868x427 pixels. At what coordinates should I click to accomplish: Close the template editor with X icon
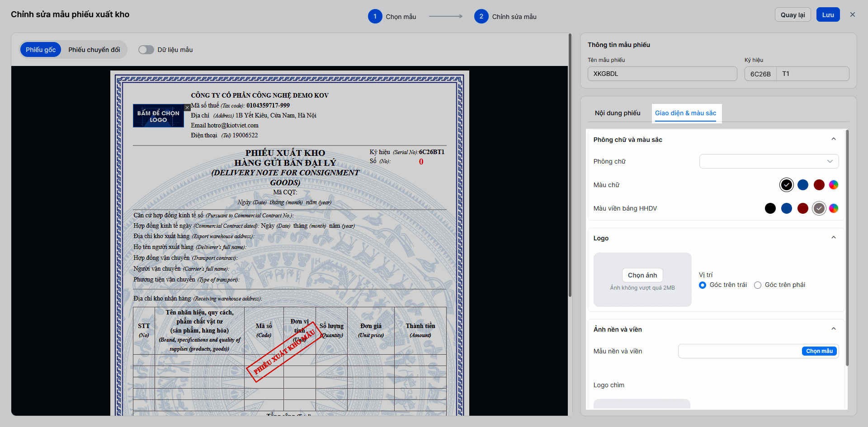point(852,14)
